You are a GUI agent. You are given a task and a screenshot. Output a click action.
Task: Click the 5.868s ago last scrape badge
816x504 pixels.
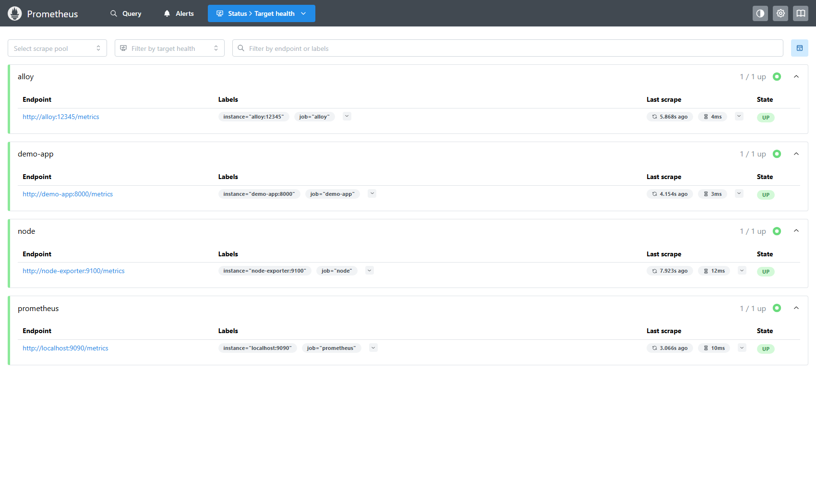[x=670, y=117]
